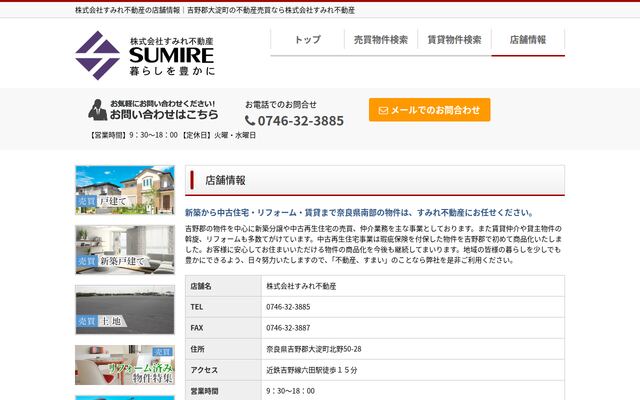The image size is (640, 400).
Task: Click the FAX row label
Action: pos(196,328)
